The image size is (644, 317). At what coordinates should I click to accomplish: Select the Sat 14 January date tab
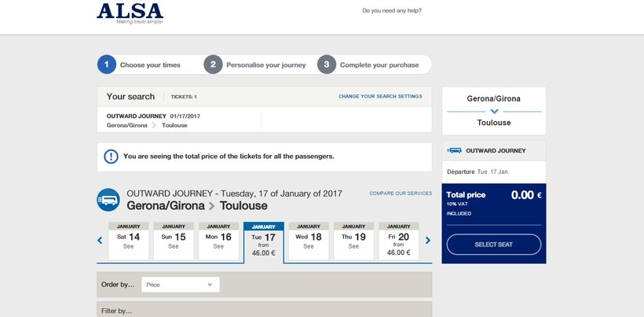point(128,241)
